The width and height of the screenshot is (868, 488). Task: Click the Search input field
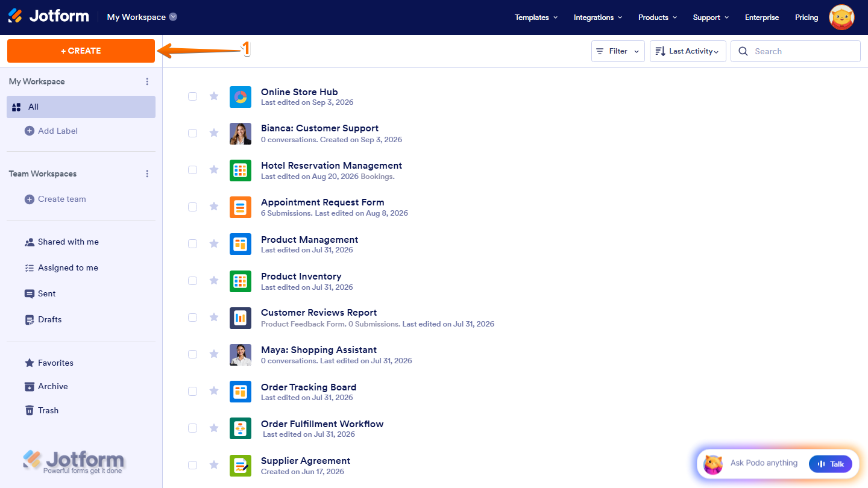796,51
